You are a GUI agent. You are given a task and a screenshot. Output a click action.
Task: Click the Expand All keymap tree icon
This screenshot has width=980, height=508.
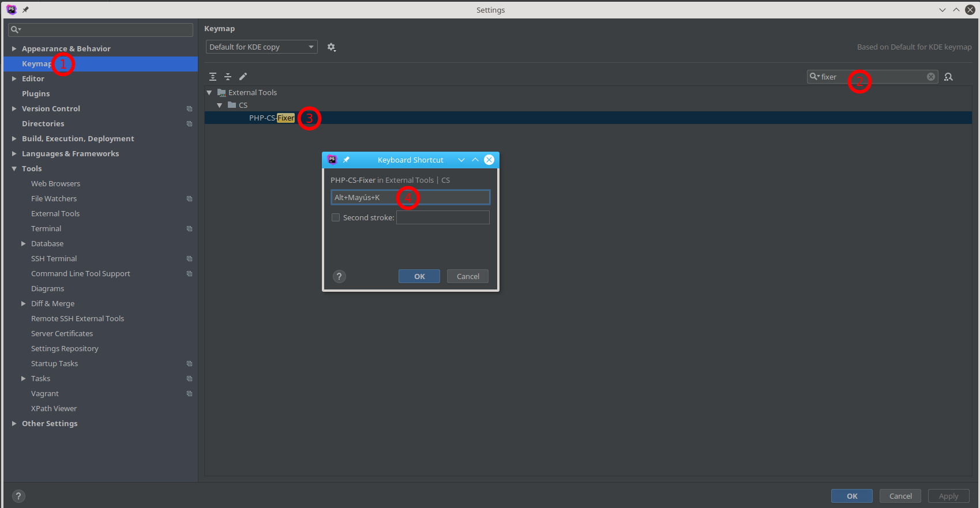tap(213, 77)
